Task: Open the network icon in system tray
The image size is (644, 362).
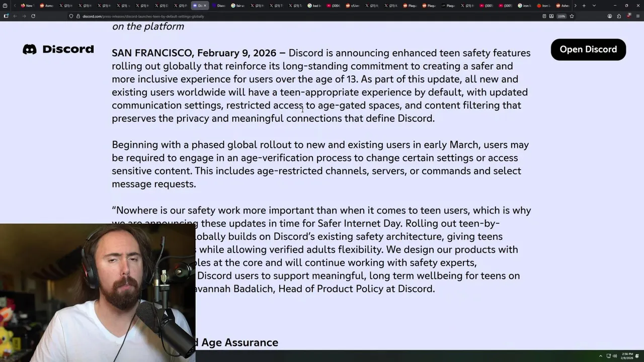Action: coord(609,356)
